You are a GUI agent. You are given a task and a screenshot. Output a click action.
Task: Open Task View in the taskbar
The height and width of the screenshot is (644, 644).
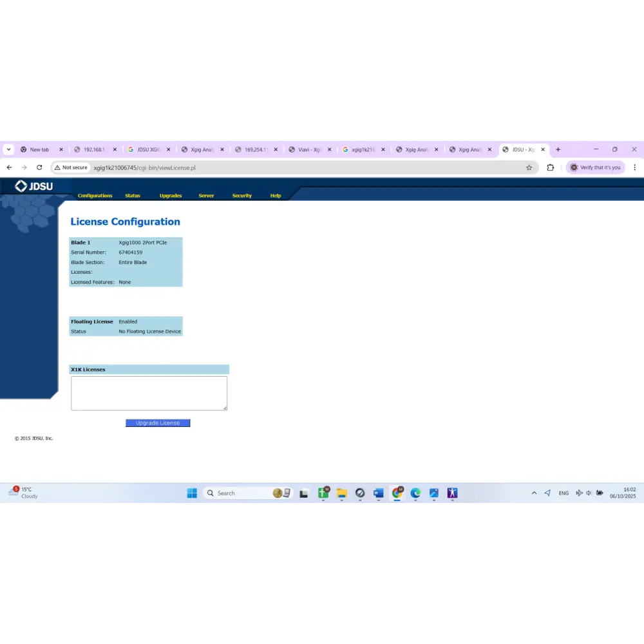click(304, 493)
